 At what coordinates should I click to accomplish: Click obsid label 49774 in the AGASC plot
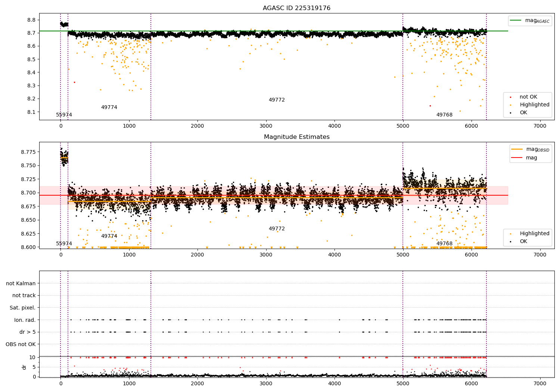pos(109,108)
